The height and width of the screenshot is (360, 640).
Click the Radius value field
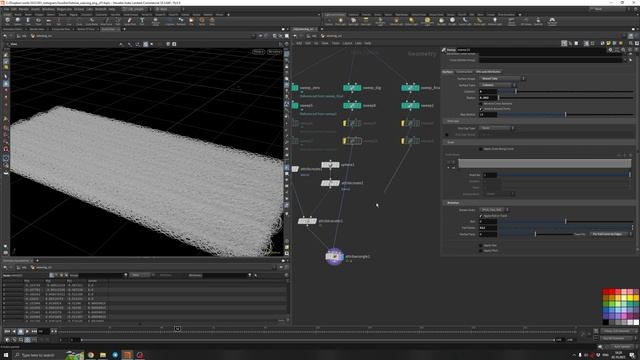488,98
